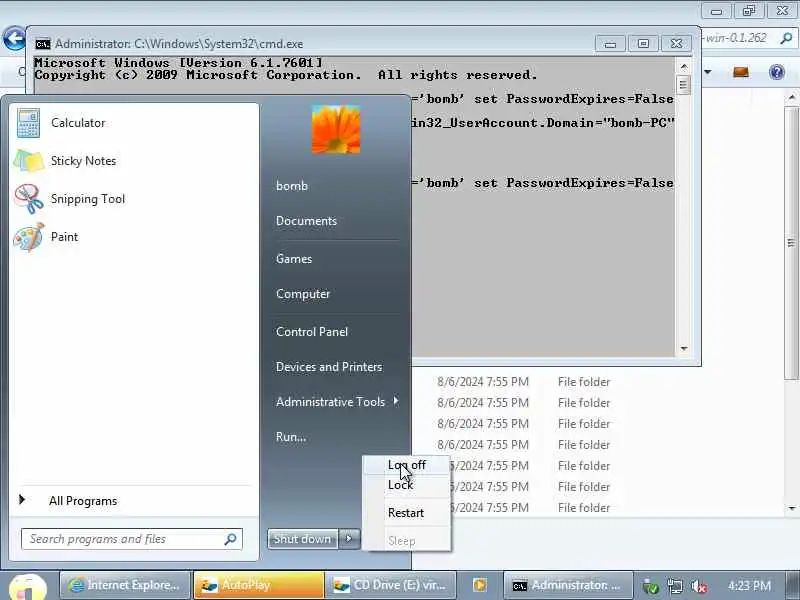Select Log off from the power menu

tap(407, 465)
